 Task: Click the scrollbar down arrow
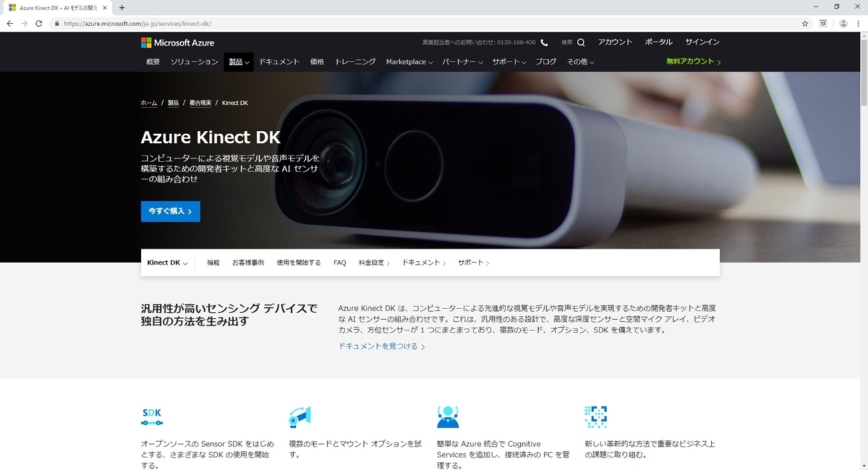(x=864, y=466)
